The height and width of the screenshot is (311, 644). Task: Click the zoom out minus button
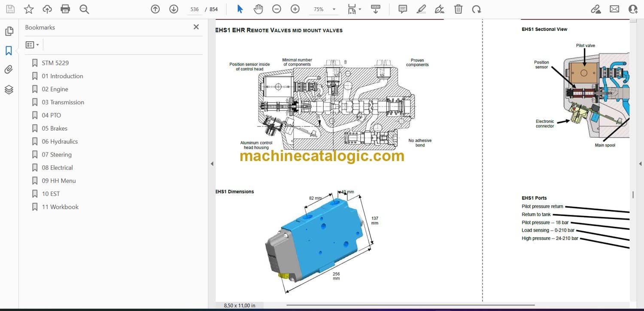pos(276,9)
